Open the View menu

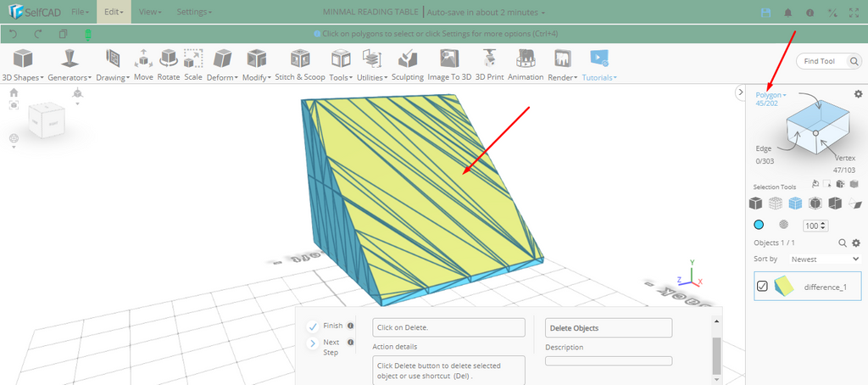coord(150,12)
